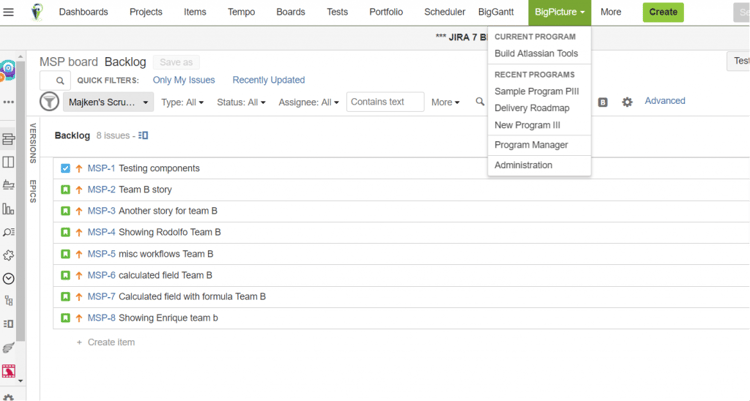Viewport: 750px width, 401px height.
Task: Open the More filters dropdown
Action: pyautogui.click(x=445, y=102)
